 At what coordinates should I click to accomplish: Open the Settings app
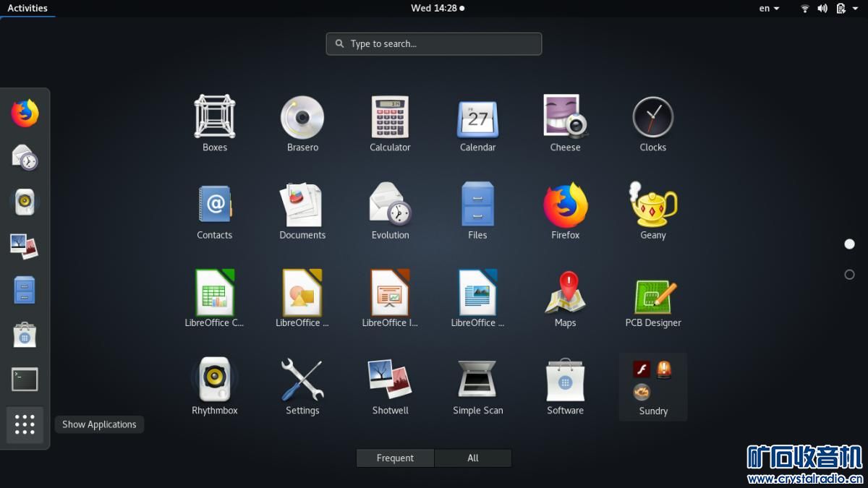pyautogui.click(x=302, y=385)
